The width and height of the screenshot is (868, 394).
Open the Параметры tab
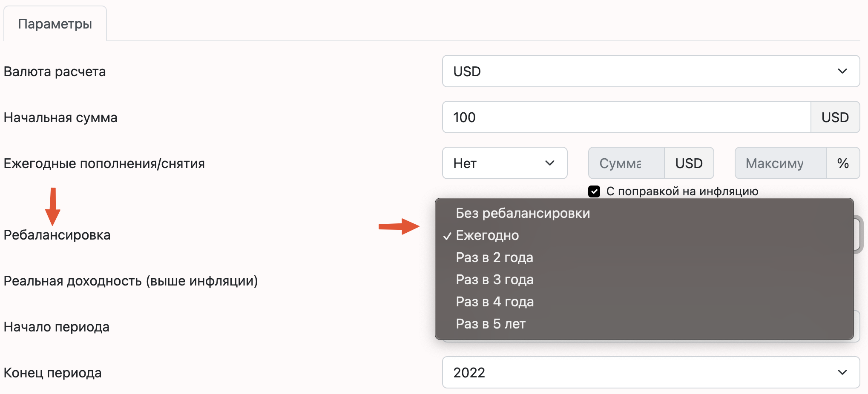[55, 24]
